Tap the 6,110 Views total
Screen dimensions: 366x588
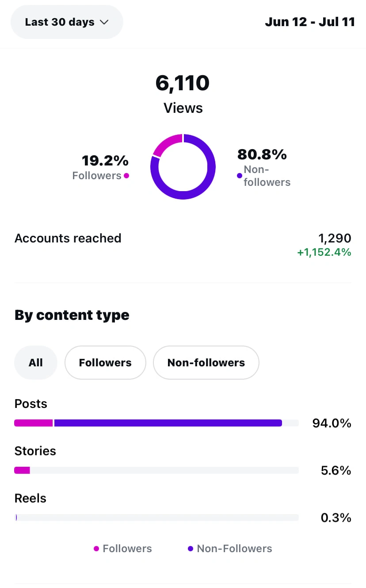(x=183, y=83)
